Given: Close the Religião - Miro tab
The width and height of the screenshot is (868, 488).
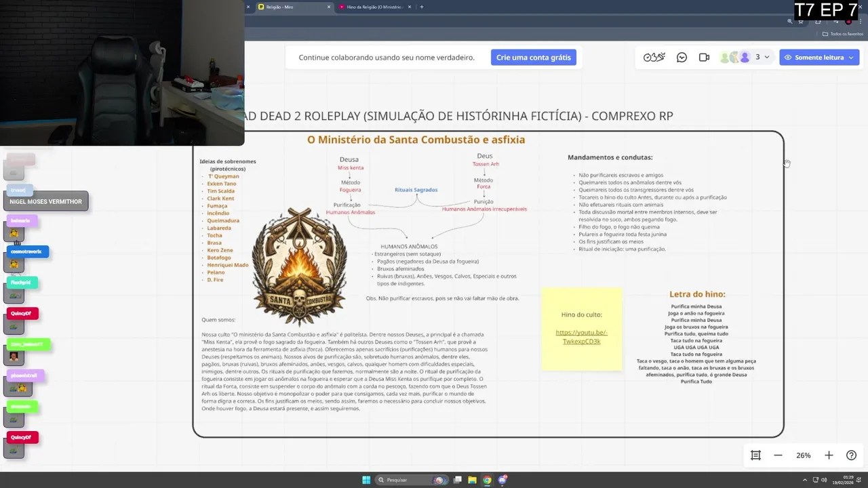Looking at the screenshot, I should pyautogui.click(x=329, y=7).
